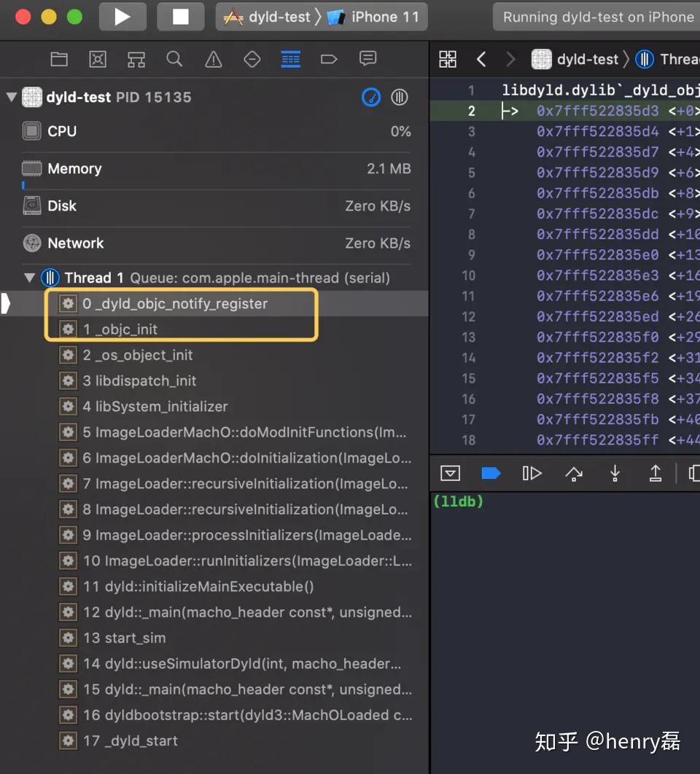Open the Breakpoint navigator icon
The height and width of the screenshot is (774, 700).
pyautogui.click(x=329, y=59)
